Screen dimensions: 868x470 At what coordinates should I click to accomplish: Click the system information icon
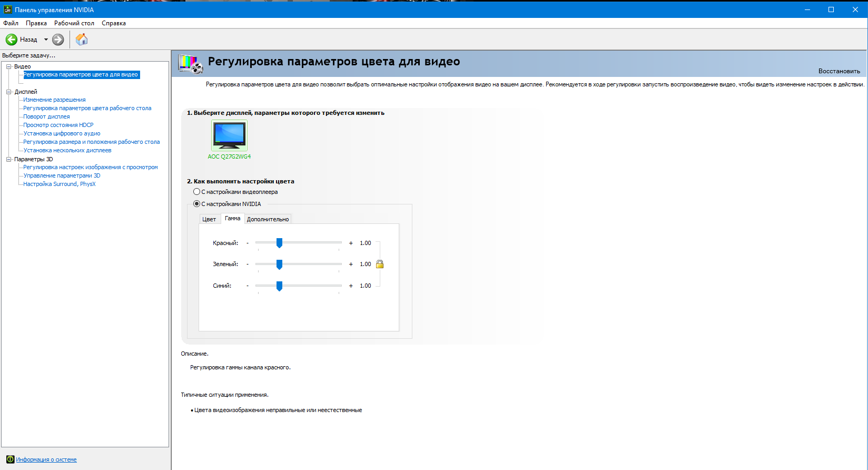[x=10, y=459]
